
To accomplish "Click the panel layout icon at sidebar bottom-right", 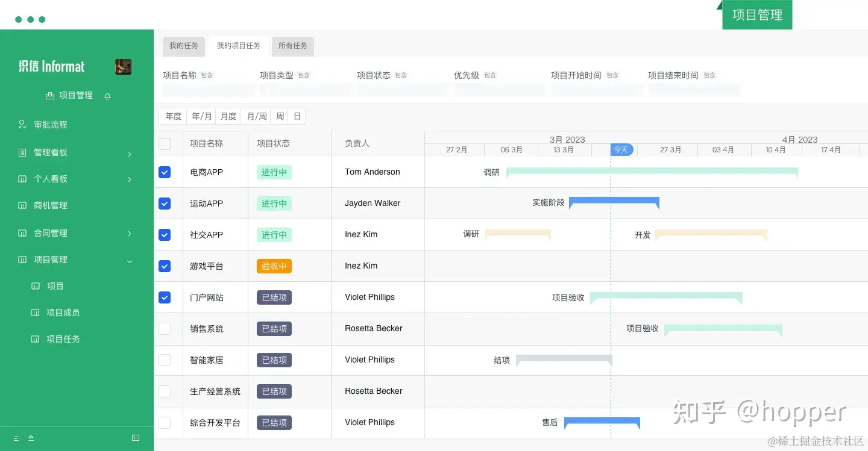I will click(136, 438).
